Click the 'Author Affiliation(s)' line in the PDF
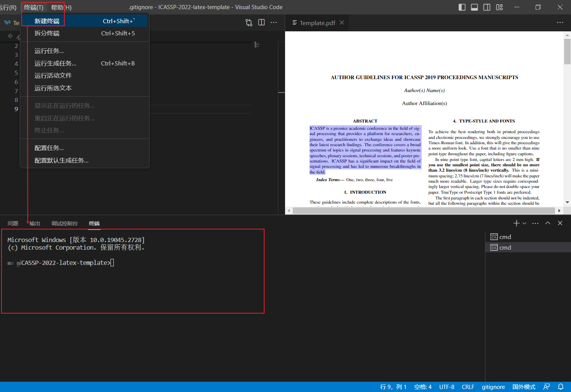This screenshot has height=392, width=571. [x=424, y=103]
